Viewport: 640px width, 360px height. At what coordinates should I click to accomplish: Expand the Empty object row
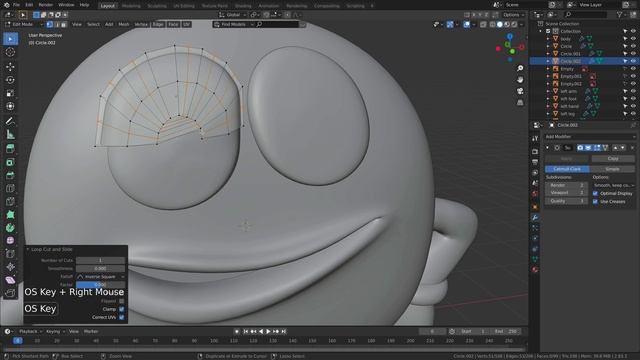548,69
